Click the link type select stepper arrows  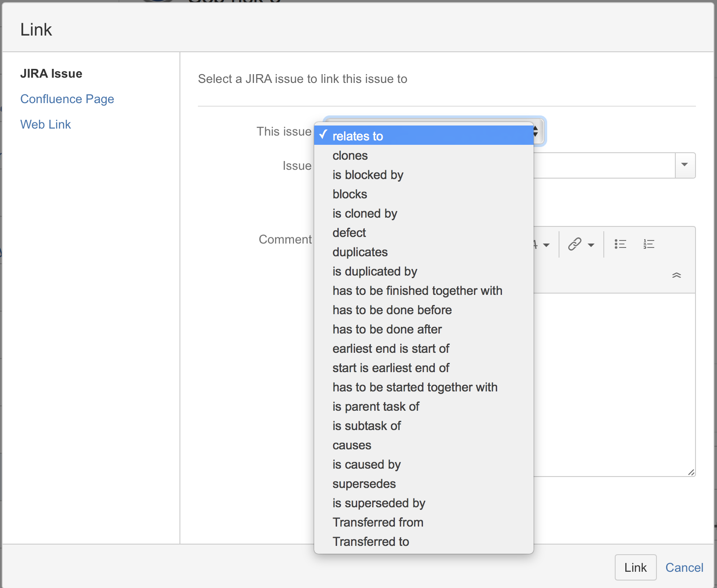pos(536,131)
